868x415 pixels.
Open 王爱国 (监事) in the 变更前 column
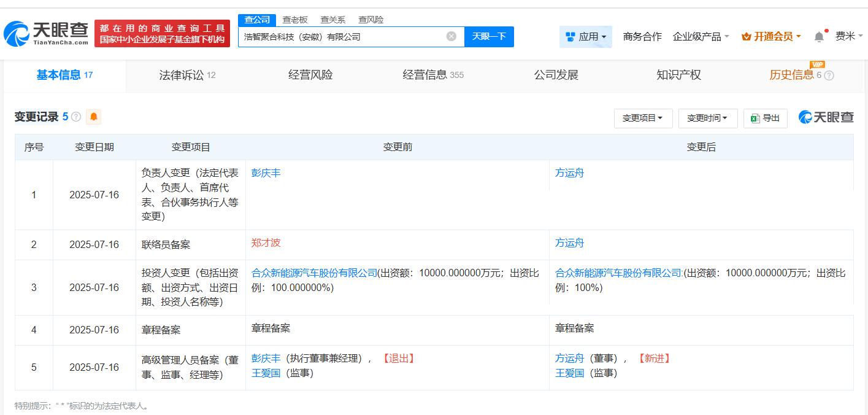266,373
